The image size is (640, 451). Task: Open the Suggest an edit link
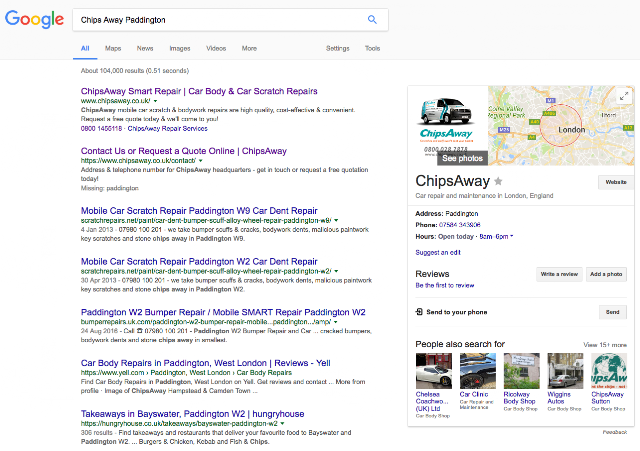(438, 252)
